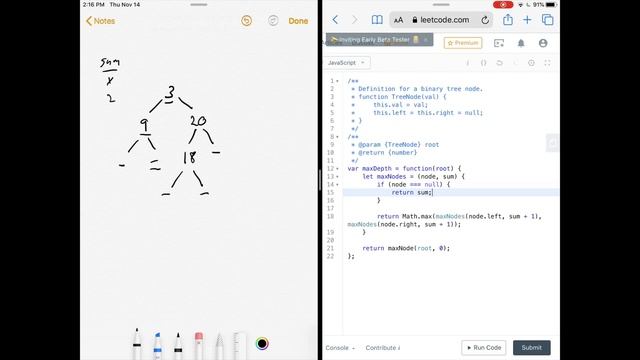Click the curly braces format icon
This screenshot has width=640, height=360.
click(484, 63)
